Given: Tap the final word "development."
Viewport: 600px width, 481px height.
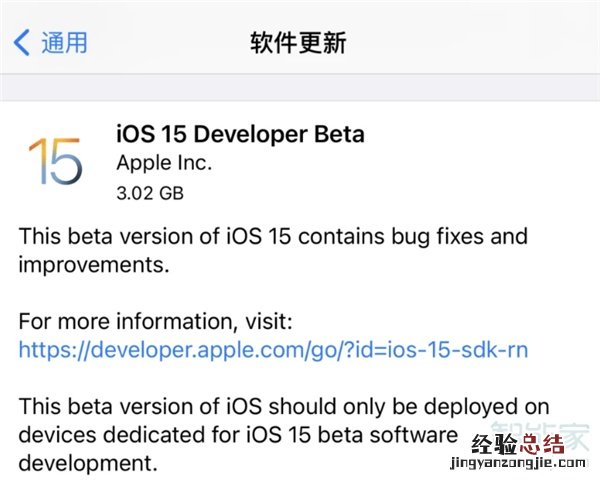Looking at the screenshot, I should pos(88,464).
